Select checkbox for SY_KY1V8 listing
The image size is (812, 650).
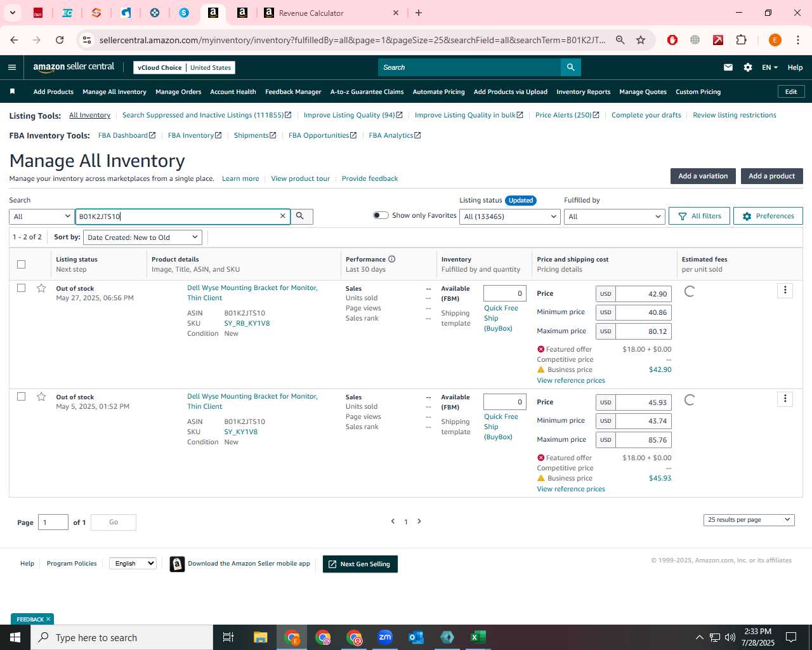[x=21, y=397]
